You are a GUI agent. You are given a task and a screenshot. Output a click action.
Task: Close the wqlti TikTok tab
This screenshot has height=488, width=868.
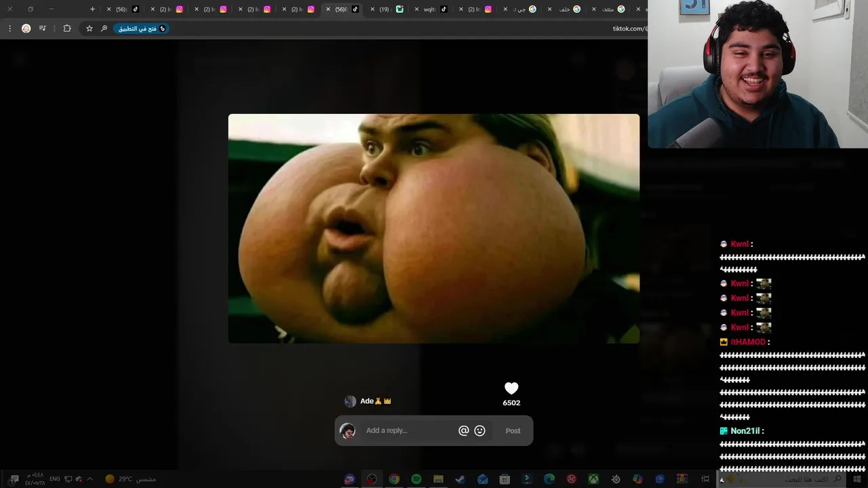417,9
